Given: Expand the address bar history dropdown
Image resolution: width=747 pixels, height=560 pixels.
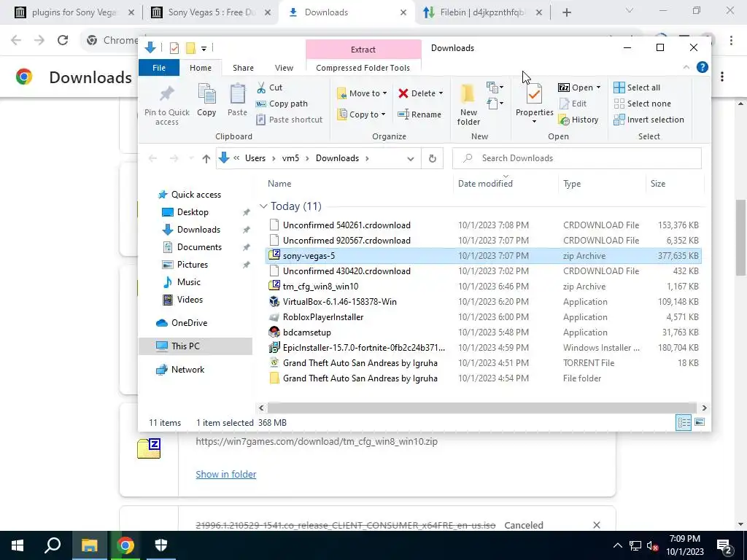Looking at the screenshot, I should [410, 158].
